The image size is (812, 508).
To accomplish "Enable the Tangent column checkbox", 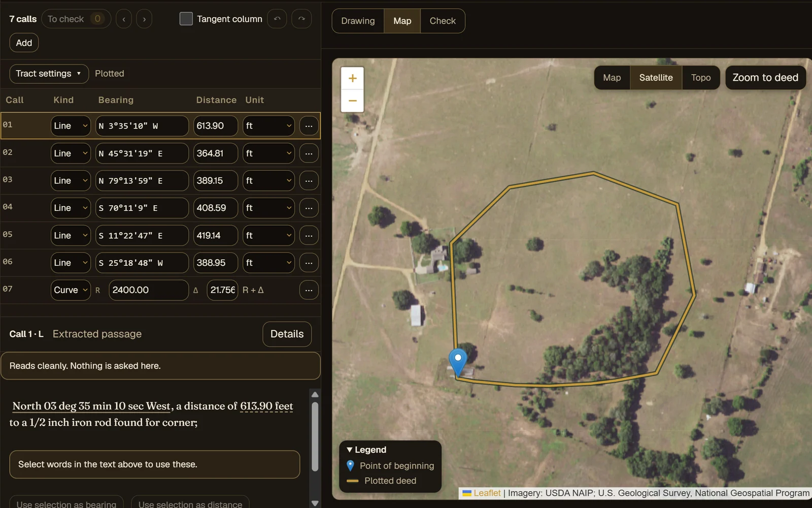I will [186, 19].
